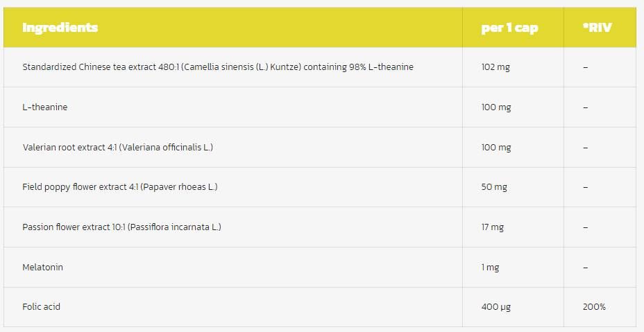Viewport: 644px width, 332px height.
Task: Select the Standardized Chinese tea extract ingredient text
Action: [x=218, y=67]
